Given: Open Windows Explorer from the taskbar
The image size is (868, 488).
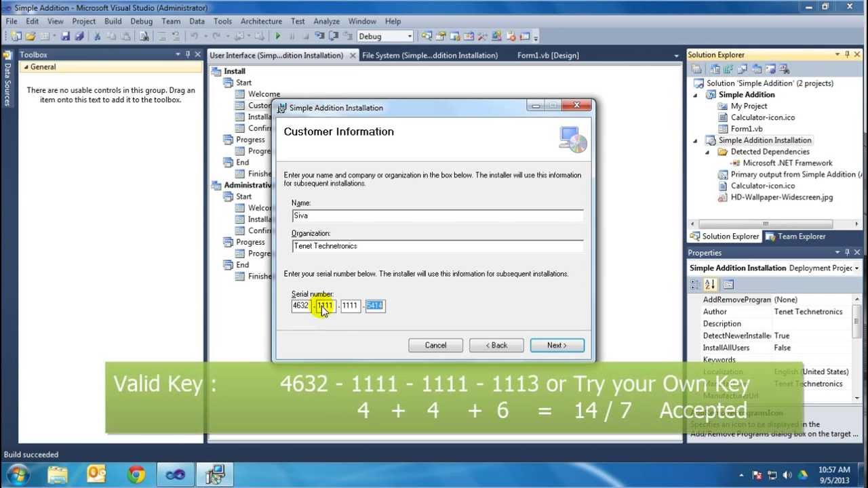Looking at the screenshot, I should 58,474.
